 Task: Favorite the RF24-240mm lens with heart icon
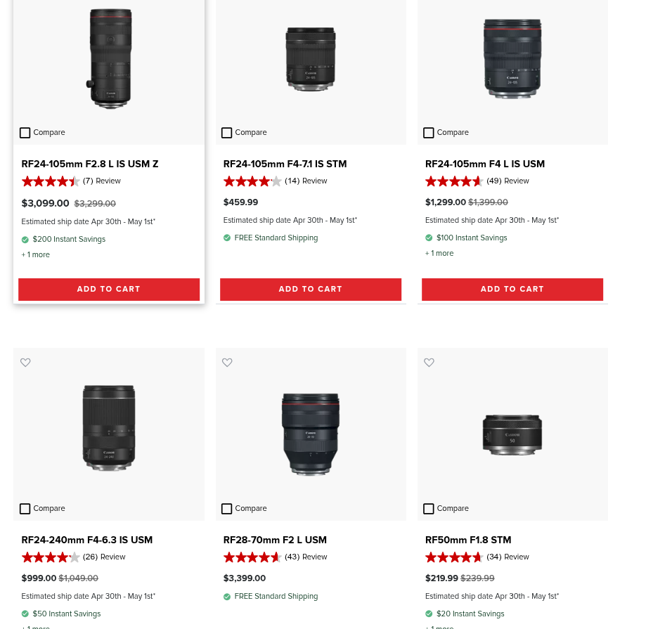(25, 363)
